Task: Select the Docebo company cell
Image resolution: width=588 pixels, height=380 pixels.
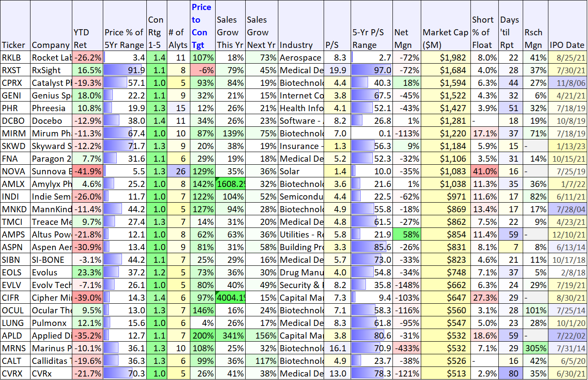Action: 51,121
